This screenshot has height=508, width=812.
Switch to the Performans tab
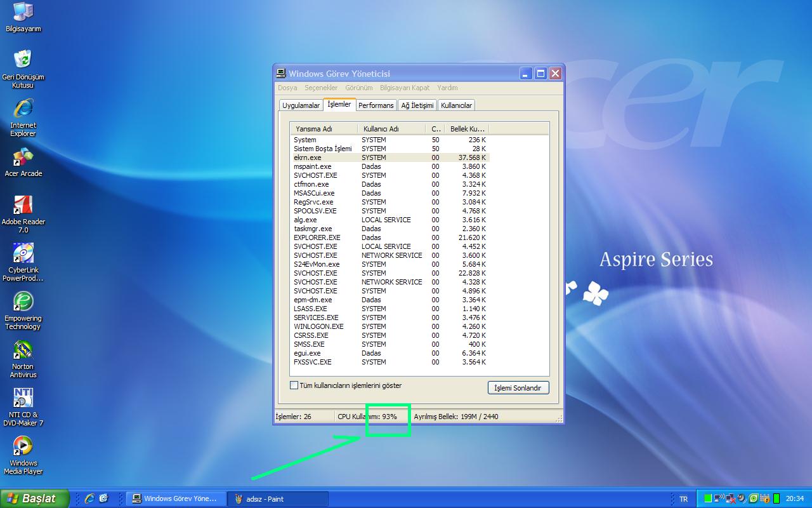pos(376,105)
